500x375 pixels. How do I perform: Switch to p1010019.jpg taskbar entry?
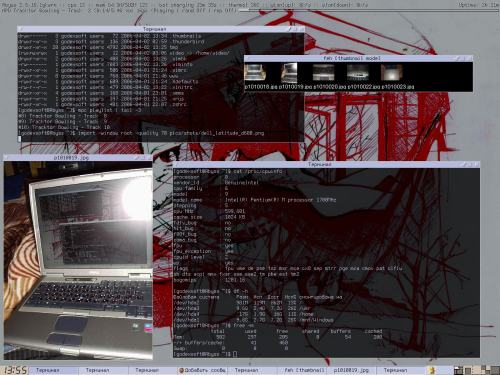pyautogui.click(x=352, y=370)
